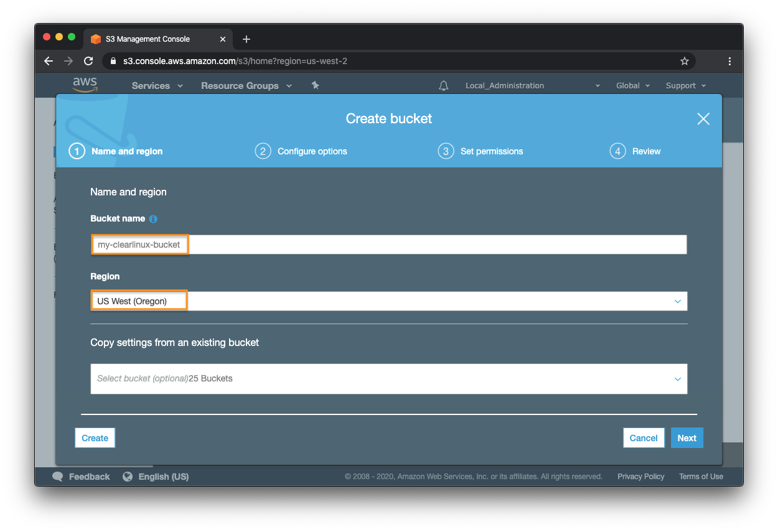Viewport: 778px width, 532px height.
Task: Reload the S3 console page
Action: tap(88, 61)
